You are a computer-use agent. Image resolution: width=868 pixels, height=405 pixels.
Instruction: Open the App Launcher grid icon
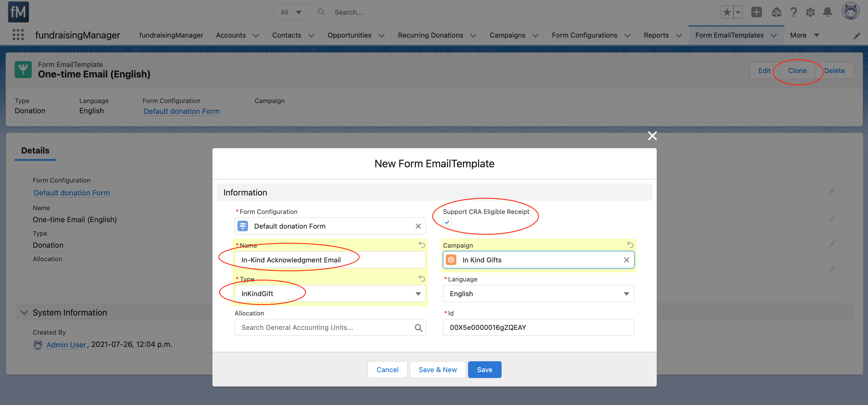tap(18, 35)
